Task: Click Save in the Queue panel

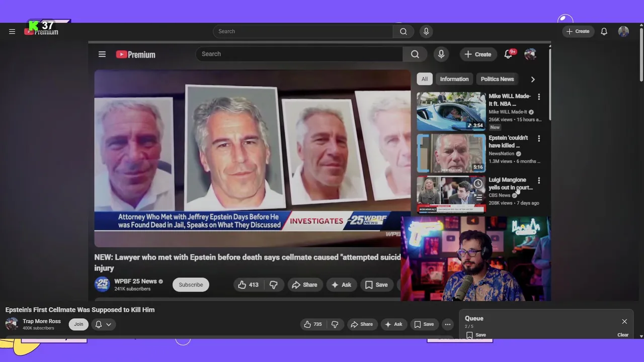Action: pyautogui.click(x=476, y=335)
